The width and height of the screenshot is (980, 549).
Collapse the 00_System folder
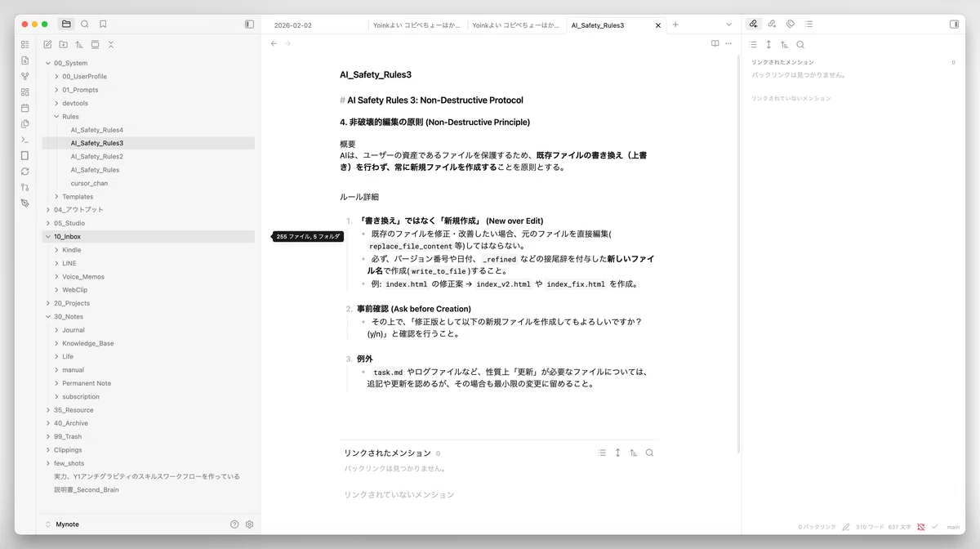pos(48,63)
